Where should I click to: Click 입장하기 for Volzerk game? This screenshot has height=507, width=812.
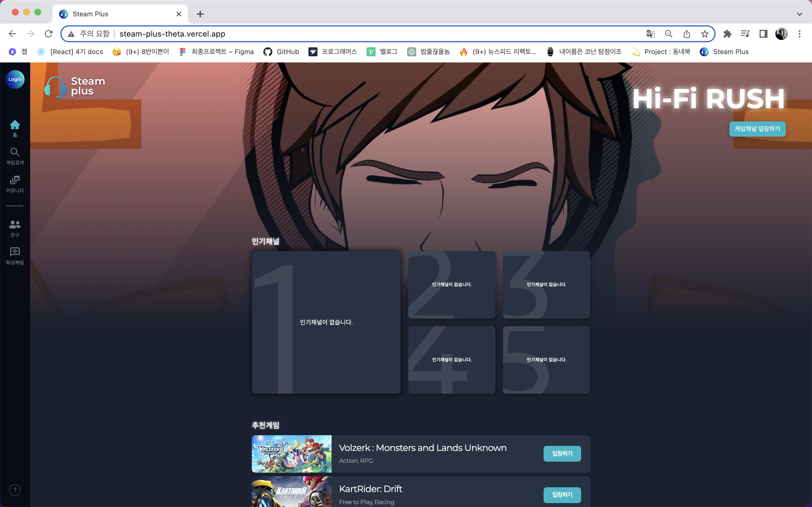[562, 453]
